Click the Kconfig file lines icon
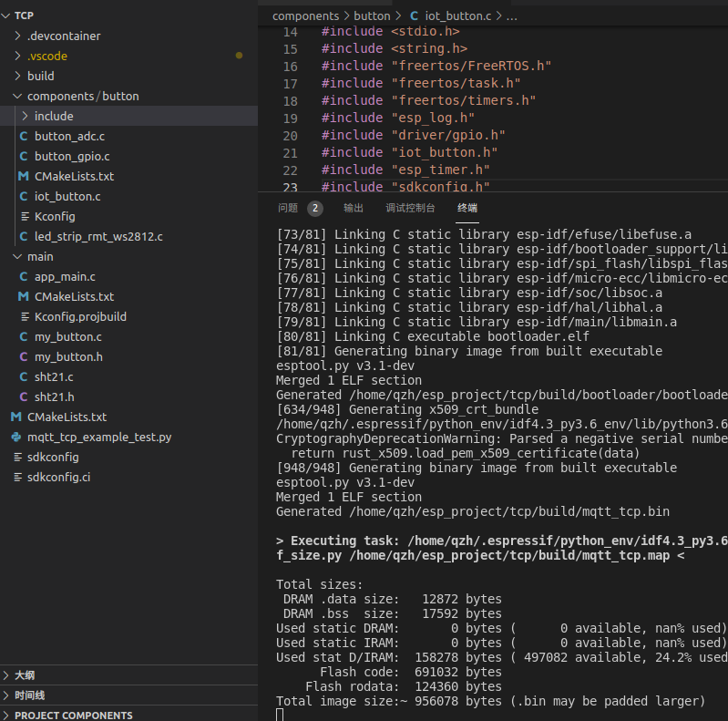Viewport: 728px width, 721px height. 26,217
